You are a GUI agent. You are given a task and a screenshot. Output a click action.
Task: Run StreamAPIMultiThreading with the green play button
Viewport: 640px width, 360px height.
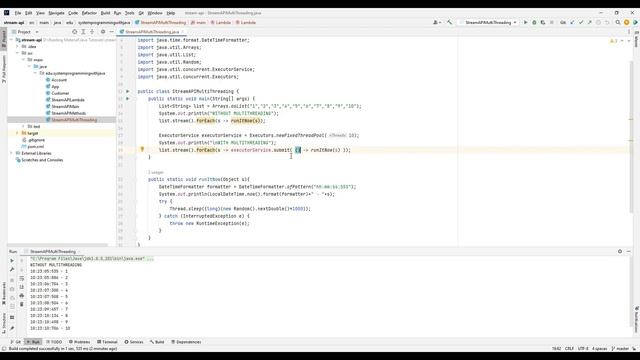click(526, 22)
